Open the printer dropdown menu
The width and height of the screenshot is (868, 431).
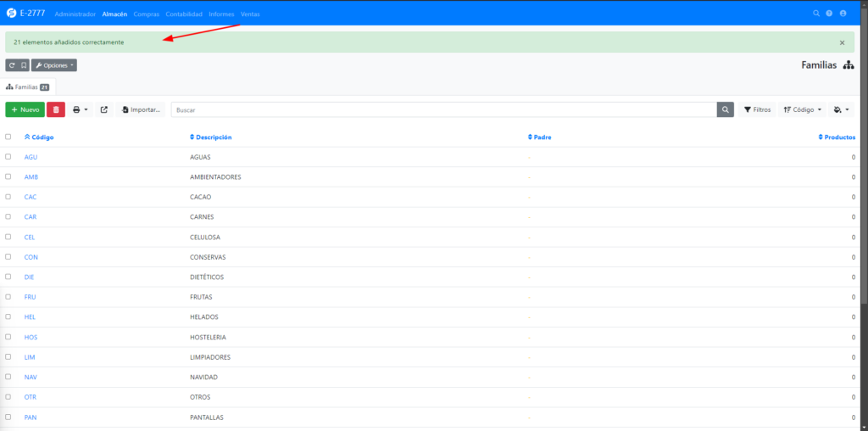tap(81, 109)
